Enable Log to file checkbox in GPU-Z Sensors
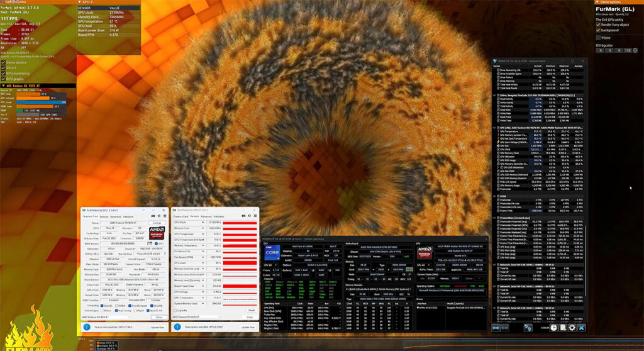This screenshot has width=644, height=351. click(175, 310)
